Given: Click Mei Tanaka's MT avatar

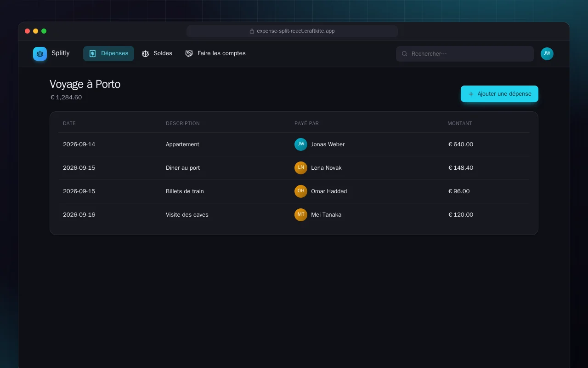Looking at the screenshot, I should tap(301, 215).
